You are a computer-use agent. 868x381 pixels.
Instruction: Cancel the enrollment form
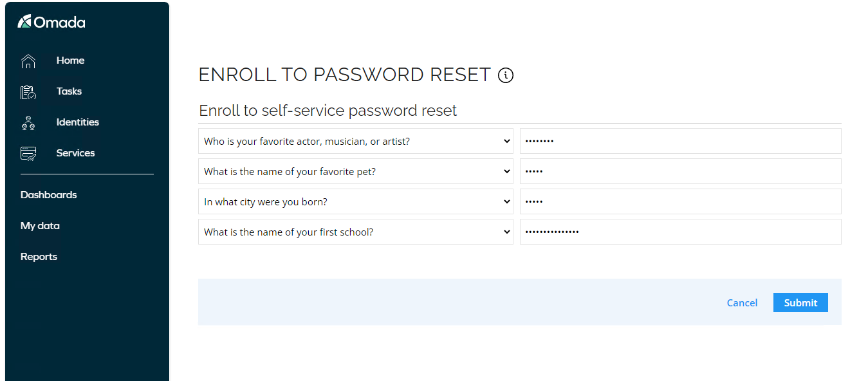point(742,302)
